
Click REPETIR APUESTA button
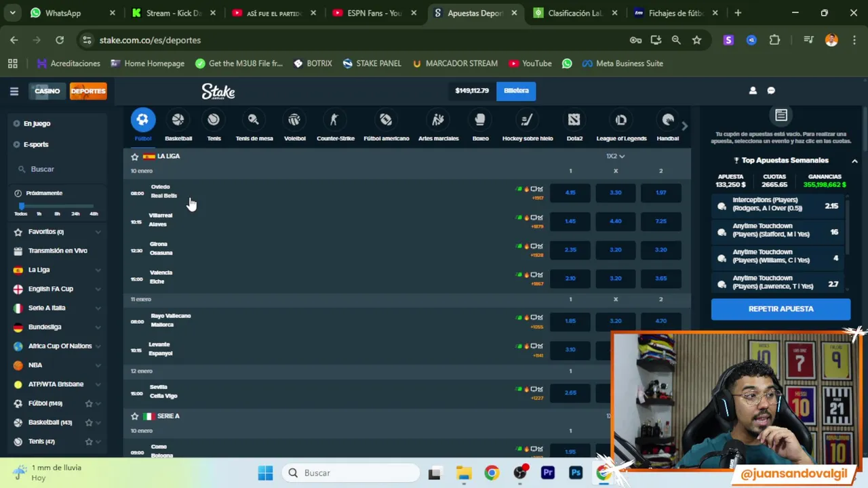coord(781,309)
